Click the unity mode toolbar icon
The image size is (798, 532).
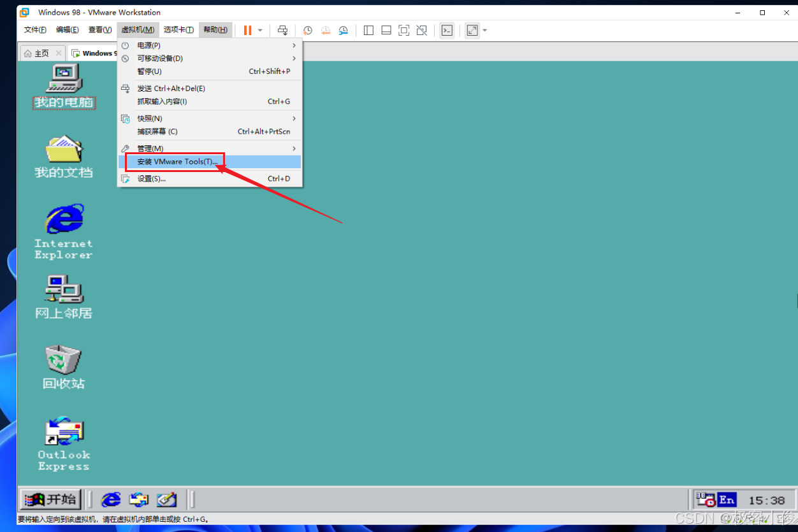(x=421, y=30)
